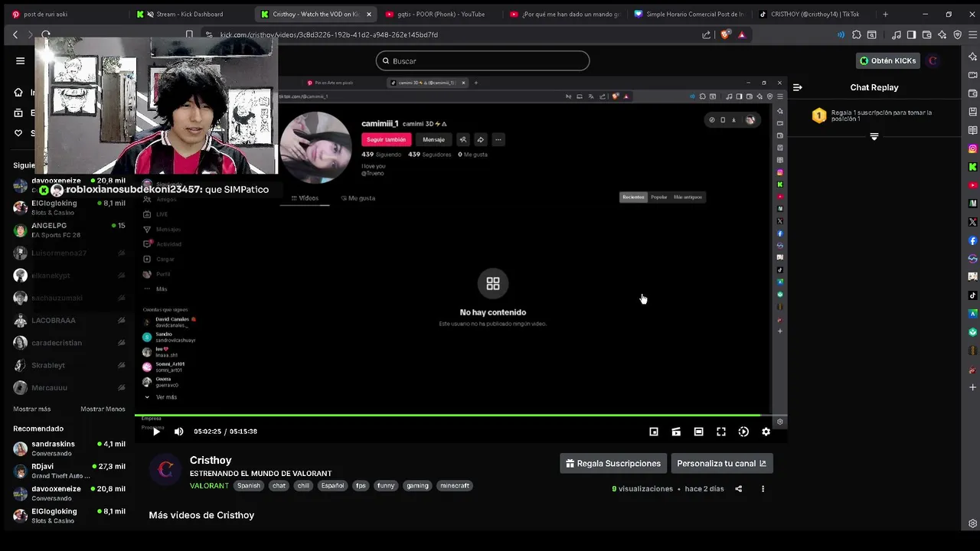The width and height of the screenshot is (980, 551).
Task: Toggle the browser sidebar panel
Action: tap(911, 34)
